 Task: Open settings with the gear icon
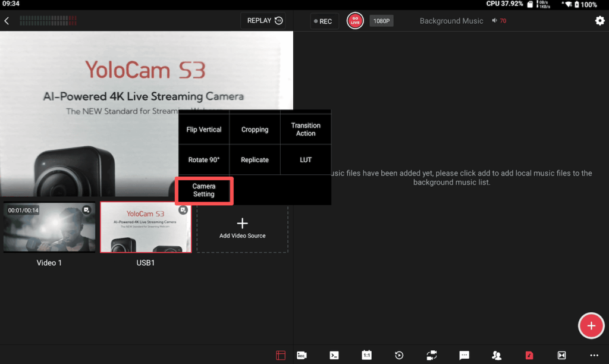[599, 21]
